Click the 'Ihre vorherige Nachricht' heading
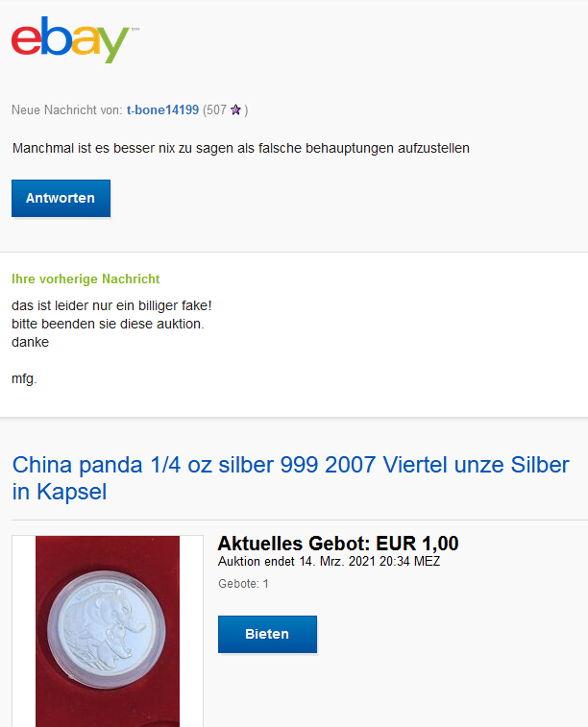Image resolution: width=588 pixels, height=727 pixels. [86, 279]
